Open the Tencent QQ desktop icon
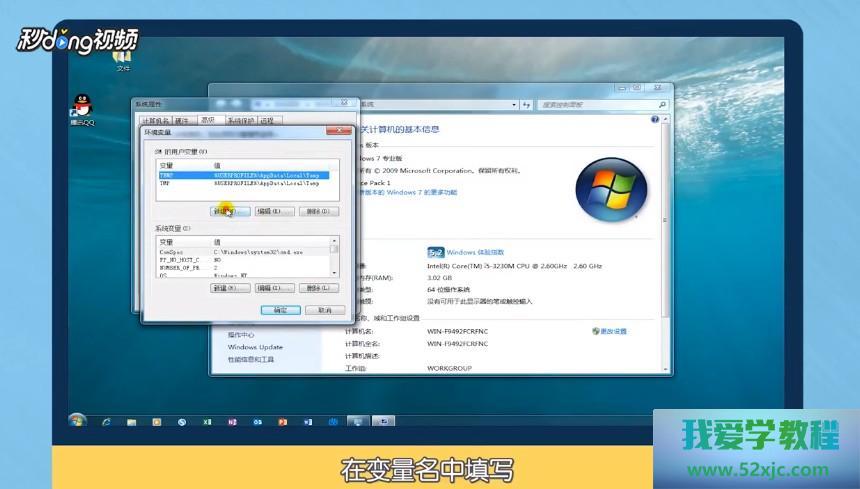 (x=83, y=106)
